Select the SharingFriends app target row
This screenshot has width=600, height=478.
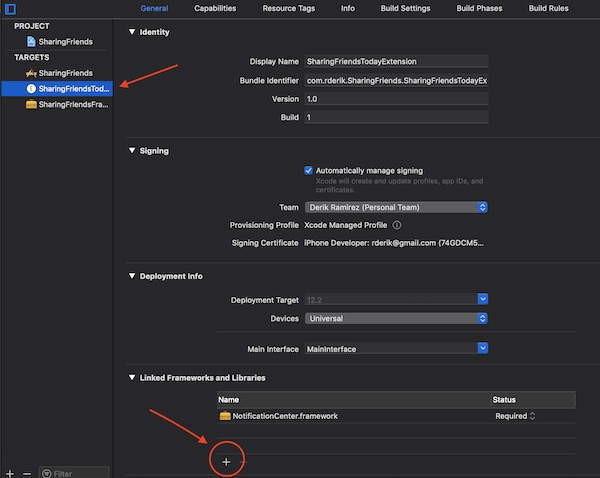point(57,73)
